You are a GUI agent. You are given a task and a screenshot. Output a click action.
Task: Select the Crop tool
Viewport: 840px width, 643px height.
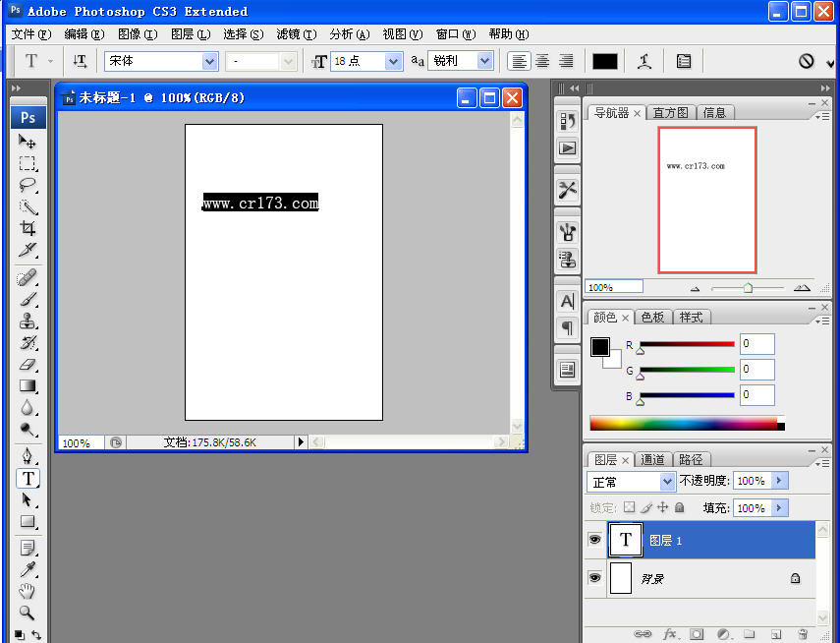tap(28, 228)
